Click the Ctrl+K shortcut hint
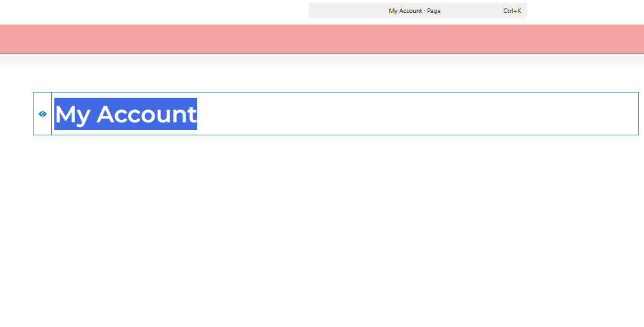644x327 pixels. pyautogui.click(x=512, y=11)
